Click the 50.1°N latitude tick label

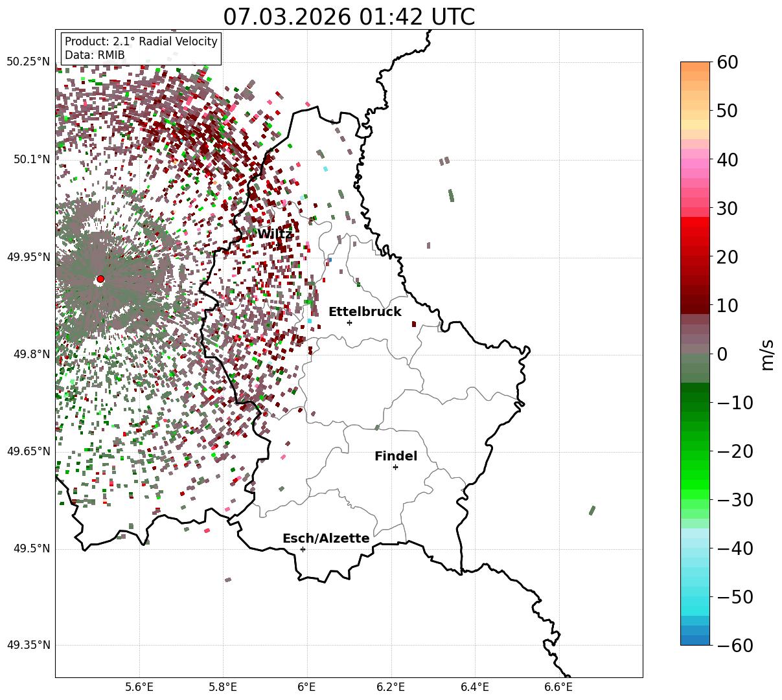(x=30, y=159)
